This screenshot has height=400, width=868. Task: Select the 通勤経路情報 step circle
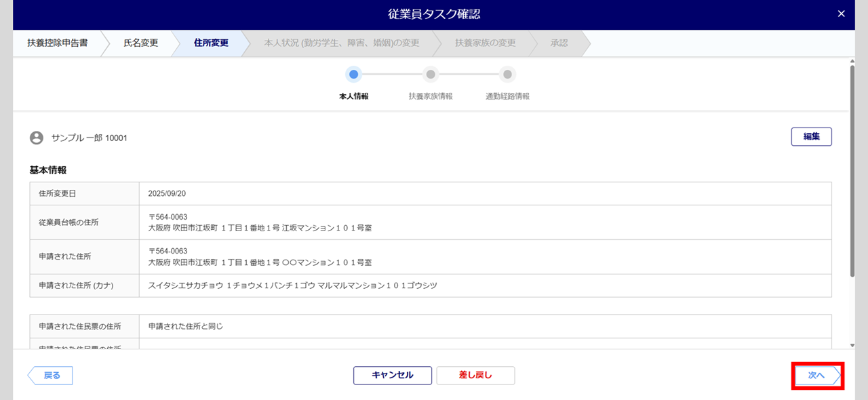coord(507,75)
